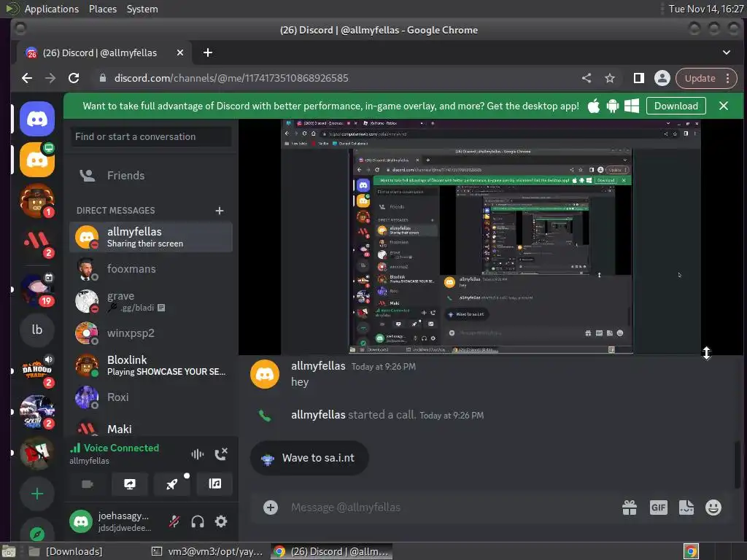Image resolution: width=747 pixels, height=560 pixels.
Task: Open Discord home direct messages icon
Action: tap(37, 119)
